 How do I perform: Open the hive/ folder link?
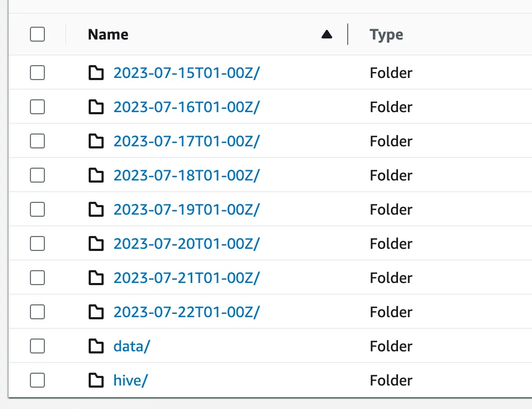pos(130,380)
